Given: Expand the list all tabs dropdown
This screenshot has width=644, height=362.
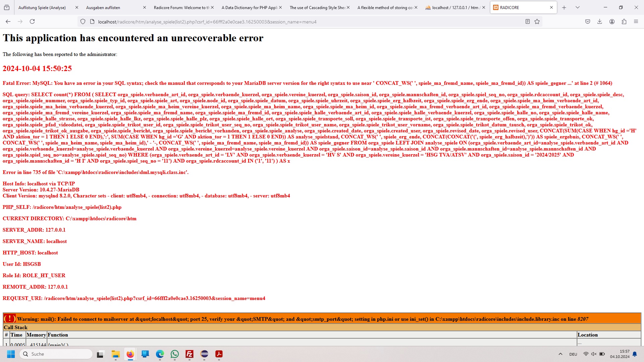Looking at the screenshot, I should tap(578, 7).
